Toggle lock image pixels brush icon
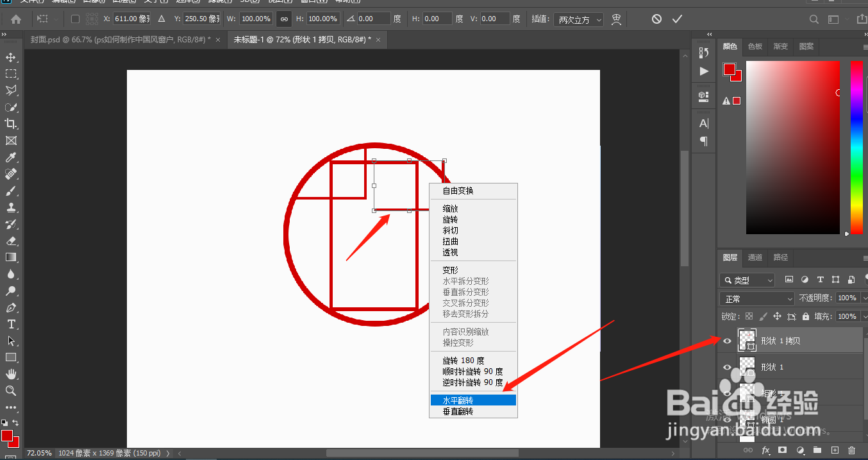 [763, 316]
